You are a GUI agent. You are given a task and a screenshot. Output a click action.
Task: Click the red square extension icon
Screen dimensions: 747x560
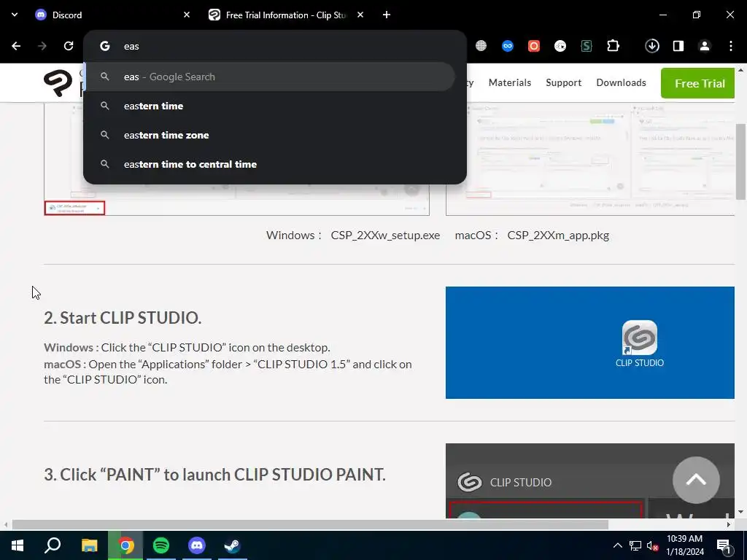coord(533,46)
